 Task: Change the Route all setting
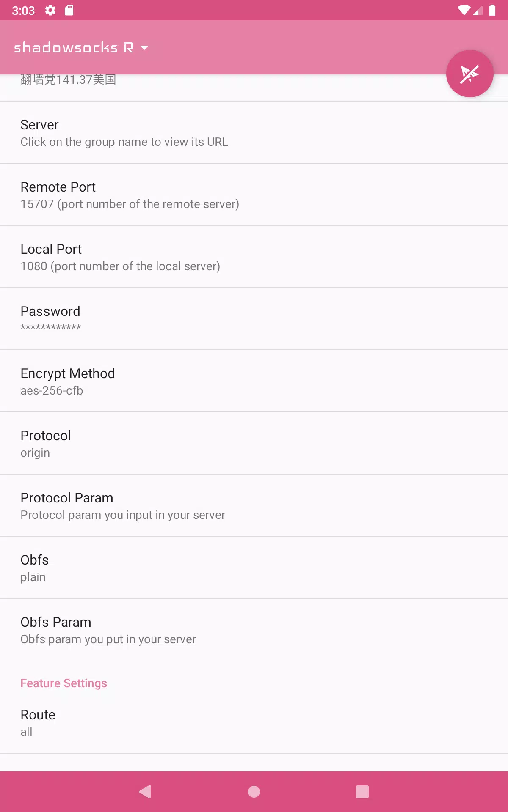point(254,722)
